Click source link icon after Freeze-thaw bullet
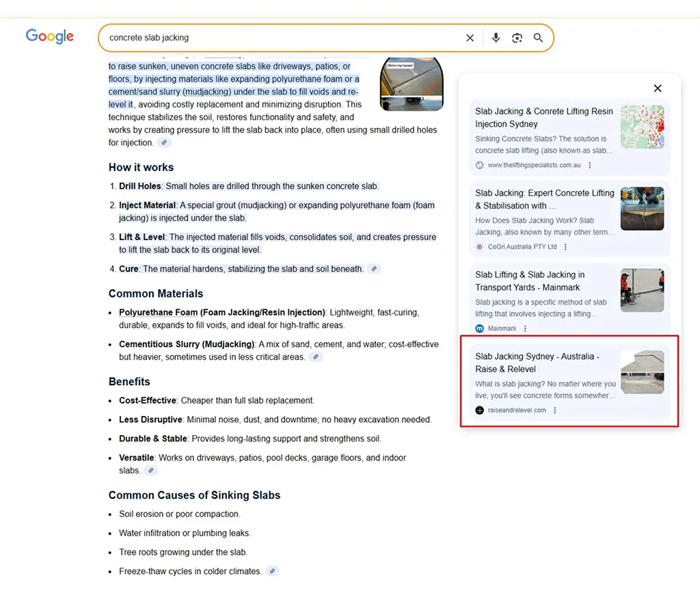This screenshot has width=700, height=602. (272, 571)
